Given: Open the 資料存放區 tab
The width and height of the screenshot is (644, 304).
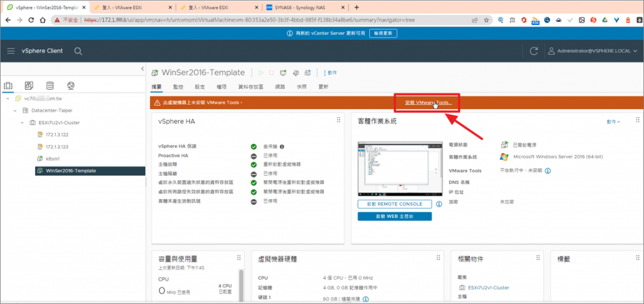Looking at the screenshot, I should coord(250,87).
